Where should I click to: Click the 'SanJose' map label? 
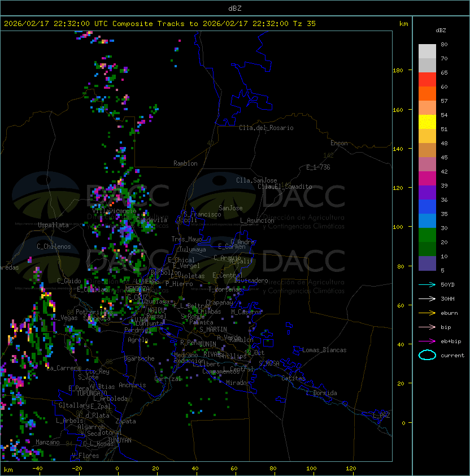click(x=230, y=208)
